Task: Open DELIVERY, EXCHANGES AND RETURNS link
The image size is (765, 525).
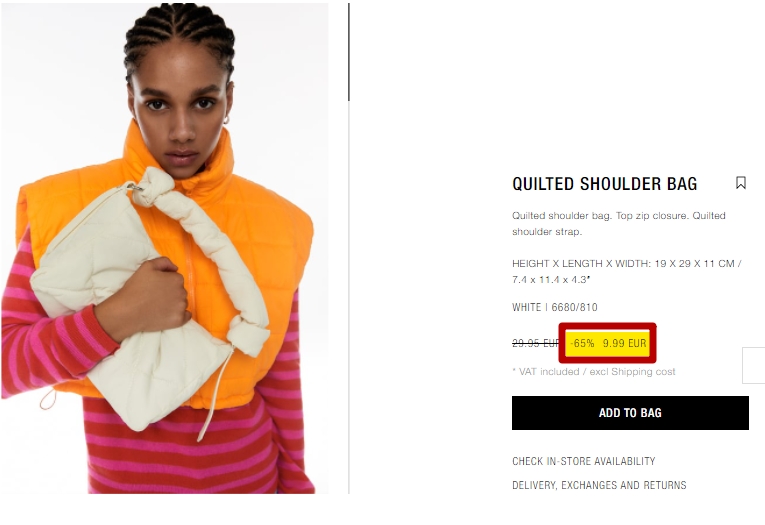Action: point(599,485)
